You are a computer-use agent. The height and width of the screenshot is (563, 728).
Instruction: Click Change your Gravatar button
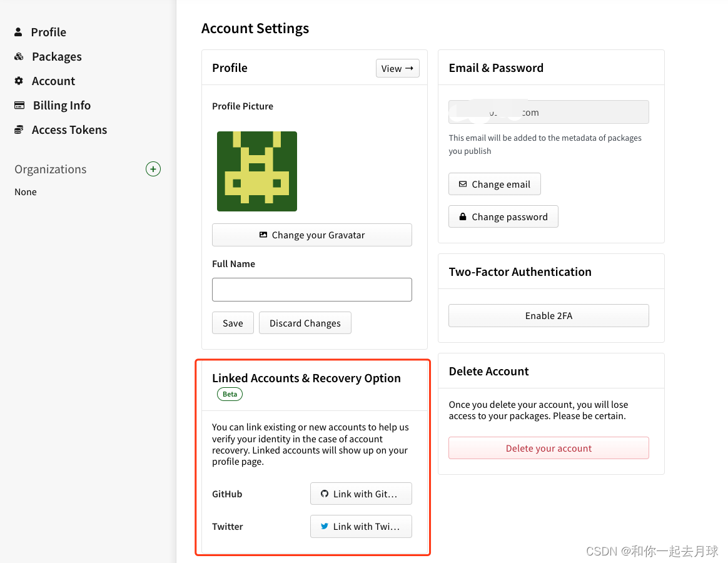click(x=312, y=235)
